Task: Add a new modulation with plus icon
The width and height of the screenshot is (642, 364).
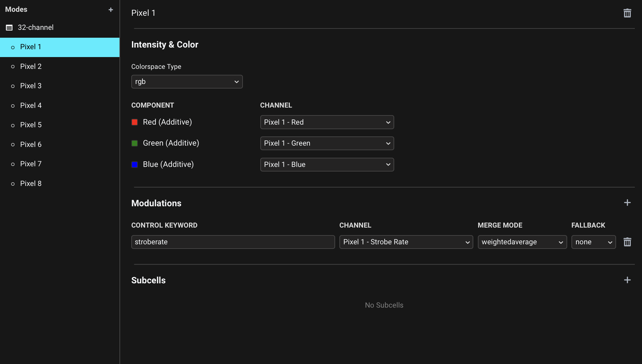Action: tap(627, 203)
